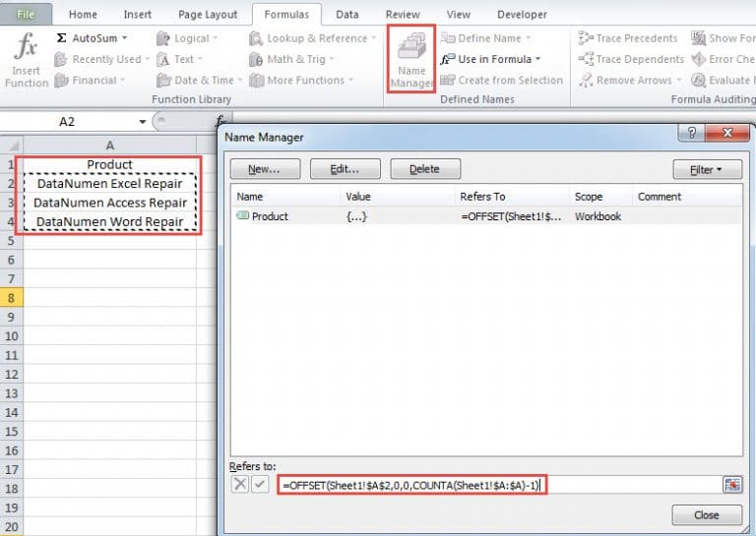Expand Date & Time dropdown arrow
This screenshot has width=756, height=536.
click(x=239, y=80)
